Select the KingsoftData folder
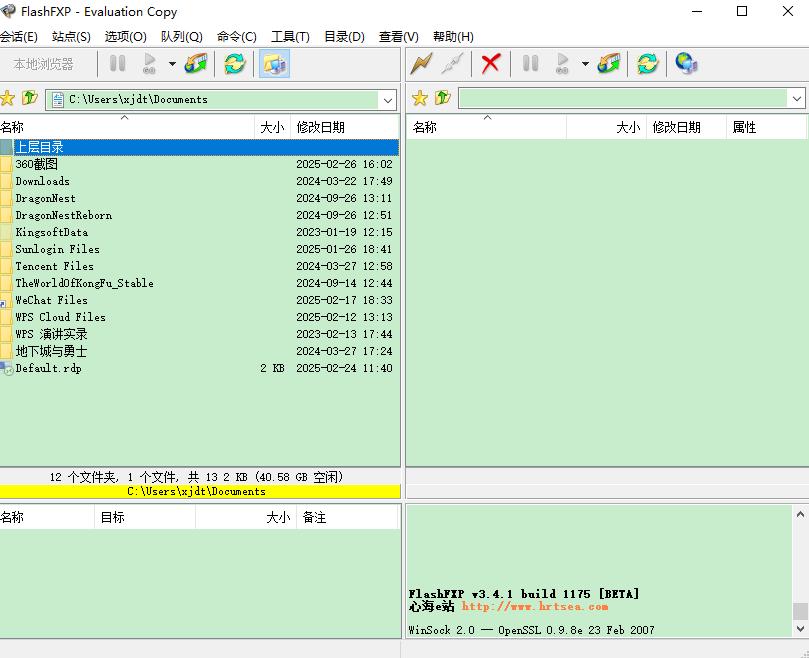 200,232
